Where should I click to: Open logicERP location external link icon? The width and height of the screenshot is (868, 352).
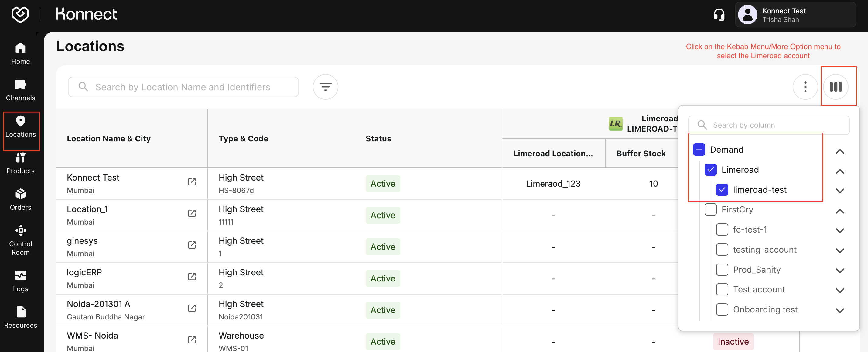coord(192,277)
